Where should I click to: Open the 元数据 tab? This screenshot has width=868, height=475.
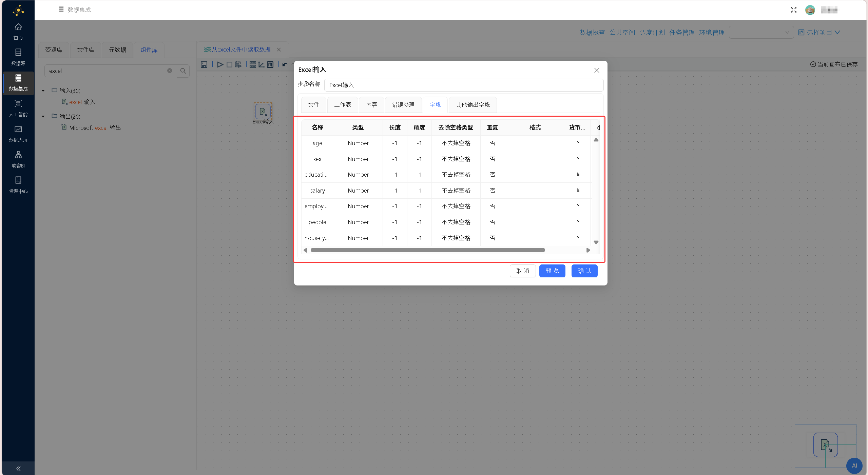[x=117, y=50]
